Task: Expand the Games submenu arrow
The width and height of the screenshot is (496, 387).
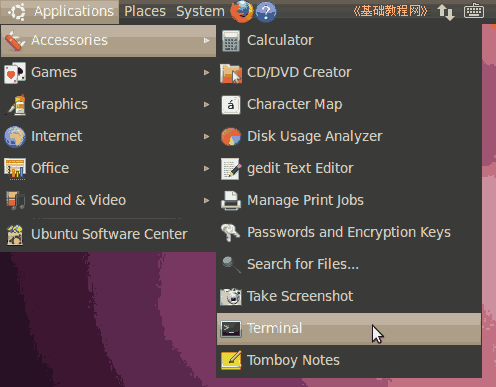Action: point(207,72)
